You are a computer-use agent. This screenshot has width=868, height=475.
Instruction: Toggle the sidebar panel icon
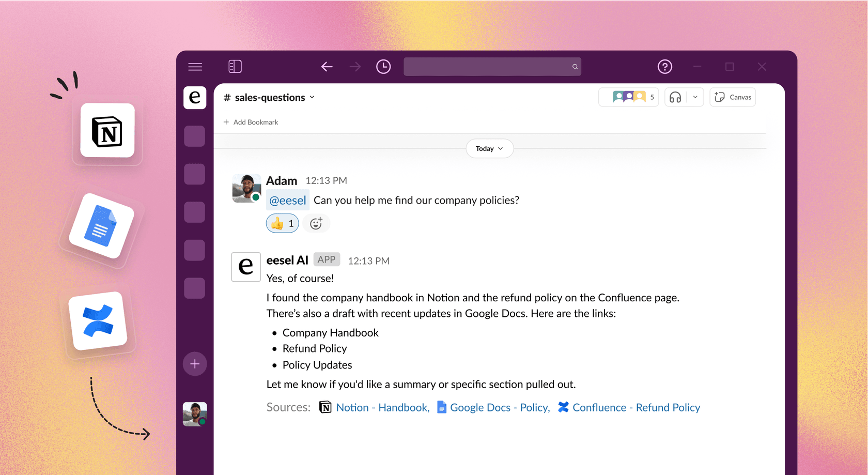(235, 67)
